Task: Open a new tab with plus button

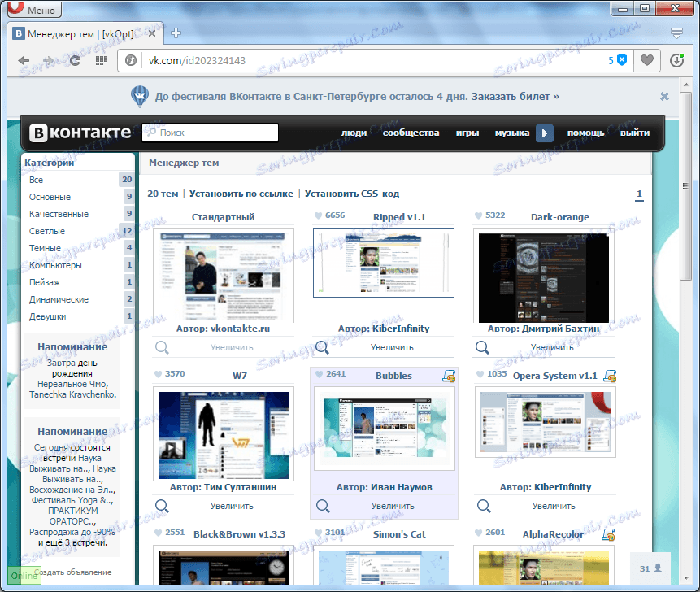Action: point(176,33)
